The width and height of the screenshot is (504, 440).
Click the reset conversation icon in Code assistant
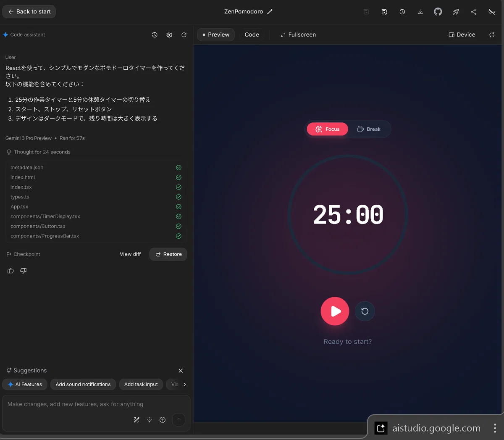click(184, 35)
